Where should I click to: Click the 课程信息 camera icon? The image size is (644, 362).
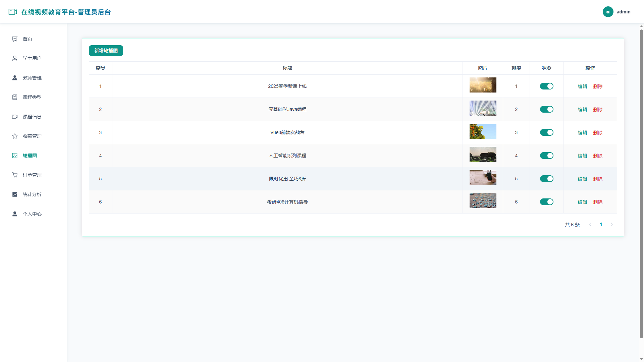pos(15,117)
